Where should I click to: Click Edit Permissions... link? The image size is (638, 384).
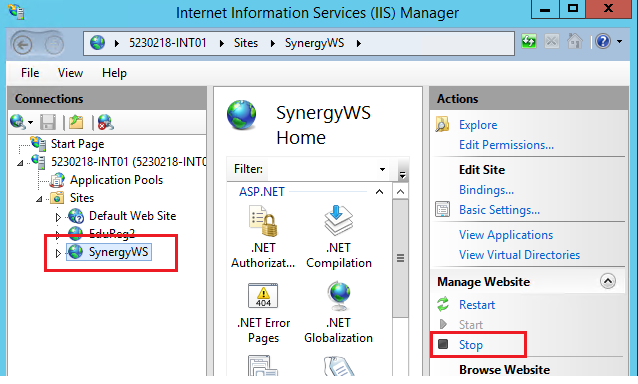[506, 145]
